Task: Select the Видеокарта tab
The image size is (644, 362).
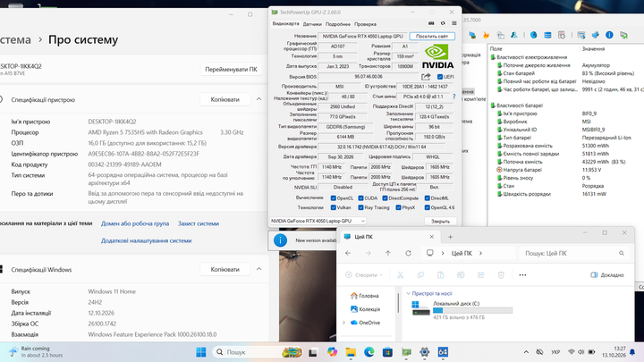Action: (285, 24)
